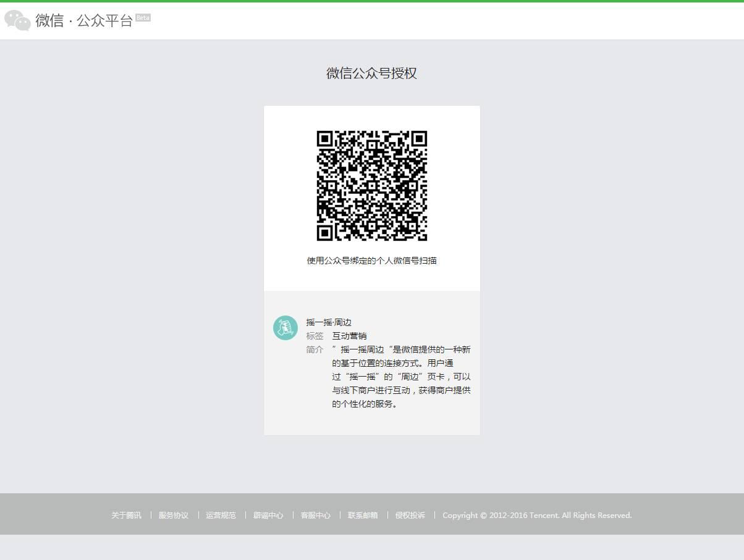Click the 标签 field label
744x560 pixels.
(x=315, y=336)
